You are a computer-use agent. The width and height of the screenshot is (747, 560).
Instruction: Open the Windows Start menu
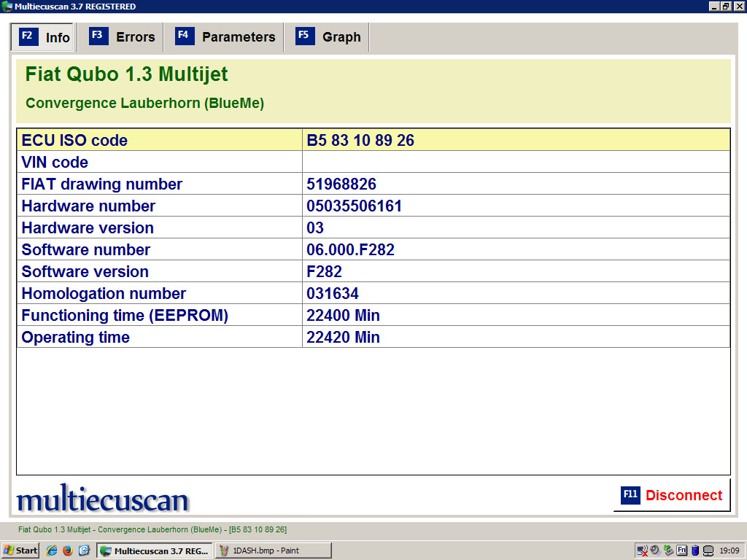[x=20, y=551]
